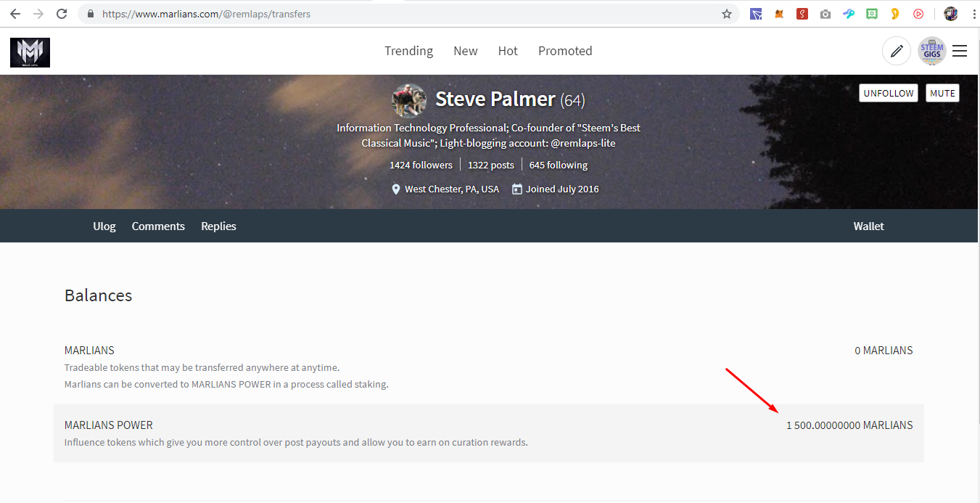Open the yellow ear extension icon

pos(895,14)
